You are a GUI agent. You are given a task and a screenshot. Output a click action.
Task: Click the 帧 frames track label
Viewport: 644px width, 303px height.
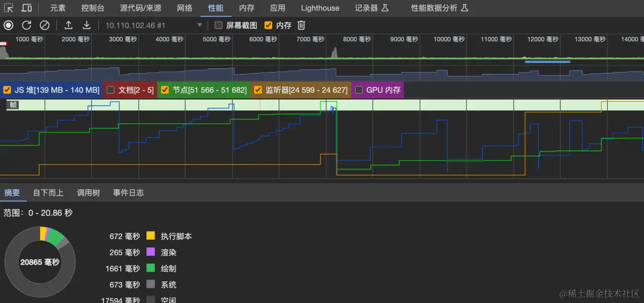pos(13,105)
